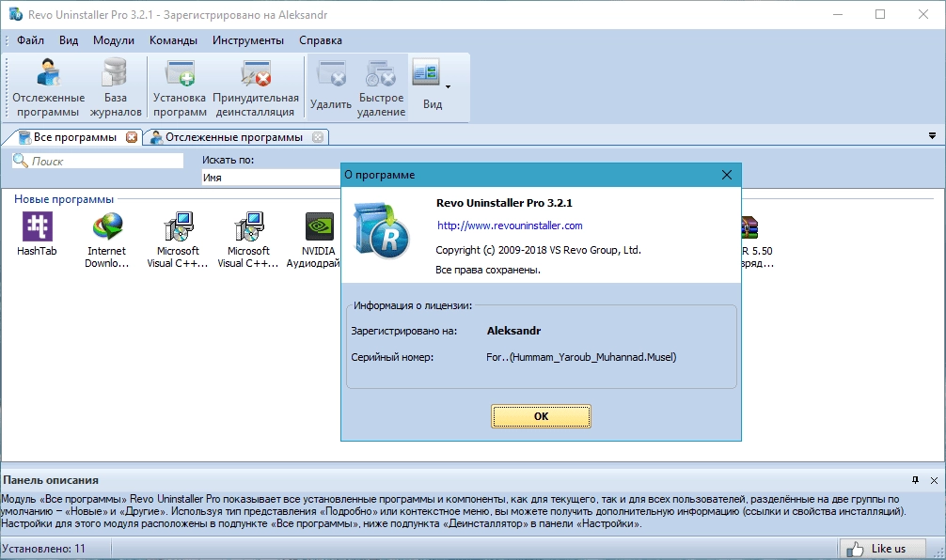Click Новые программы group header
Image resolution: width=946 pixels, height=560 pixels.
[x=64, y=199]
